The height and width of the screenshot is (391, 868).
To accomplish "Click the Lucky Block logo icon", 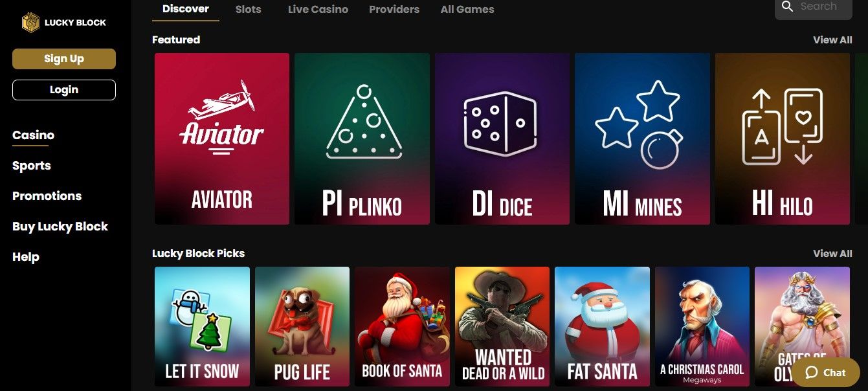I will 30,23.
